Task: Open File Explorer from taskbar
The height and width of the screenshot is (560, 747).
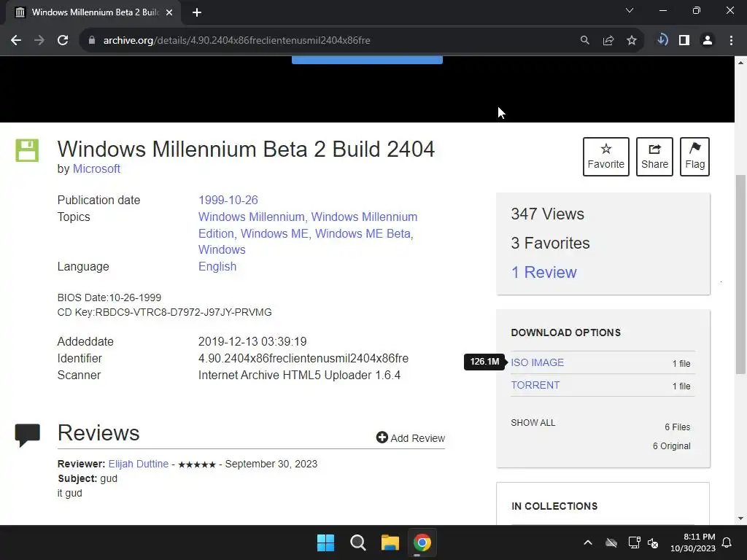Action: click(390, 542)
